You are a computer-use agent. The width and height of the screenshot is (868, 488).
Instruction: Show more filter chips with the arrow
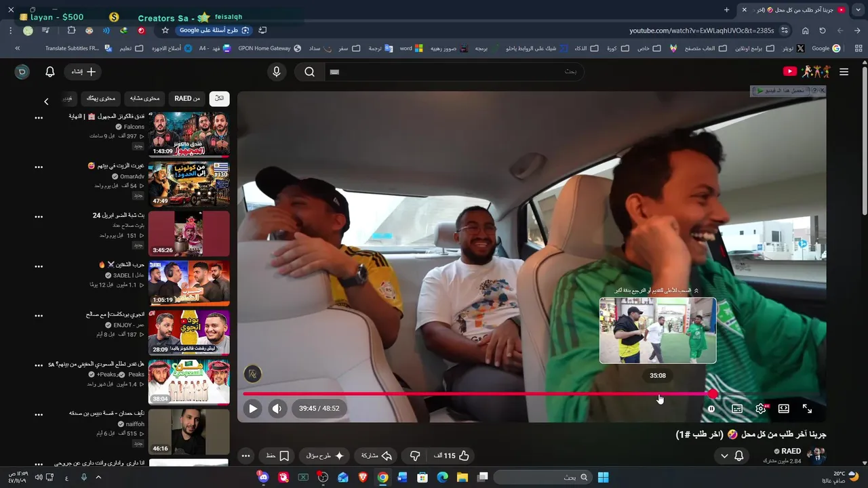tap(46, 102)
